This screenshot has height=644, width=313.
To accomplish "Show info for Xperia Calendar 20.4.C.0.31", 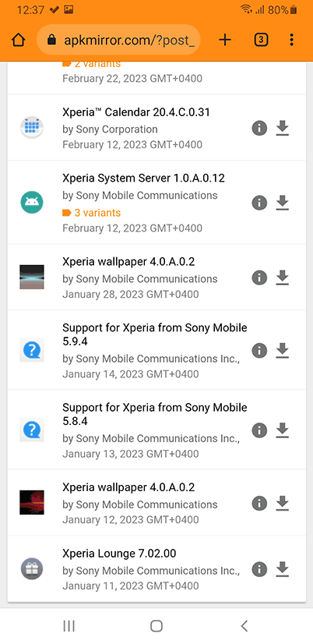I will coord(259,129).
